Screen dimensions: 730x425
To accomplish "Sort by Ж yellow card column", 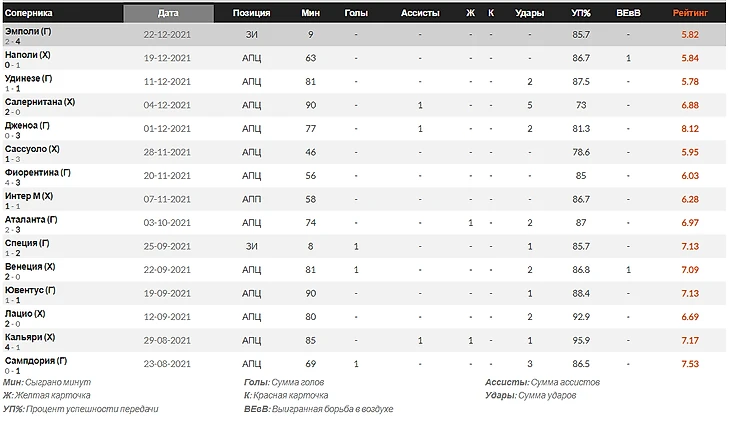I will pos(471,13).
